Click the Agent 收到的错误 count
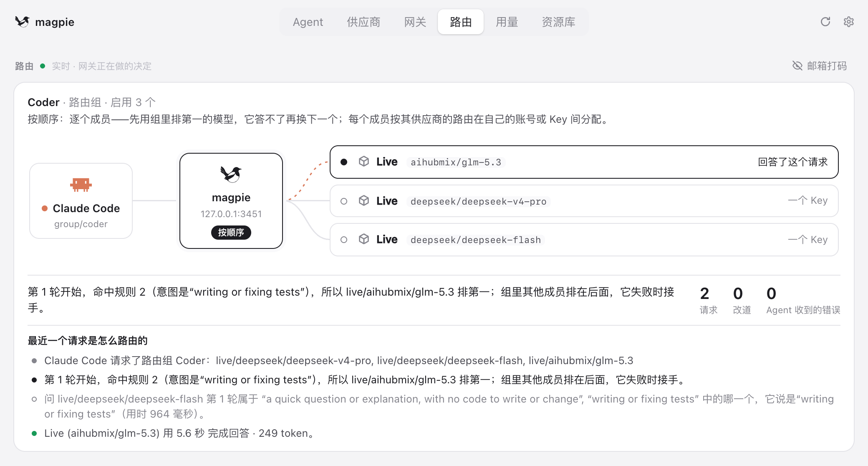 point(771,294)
